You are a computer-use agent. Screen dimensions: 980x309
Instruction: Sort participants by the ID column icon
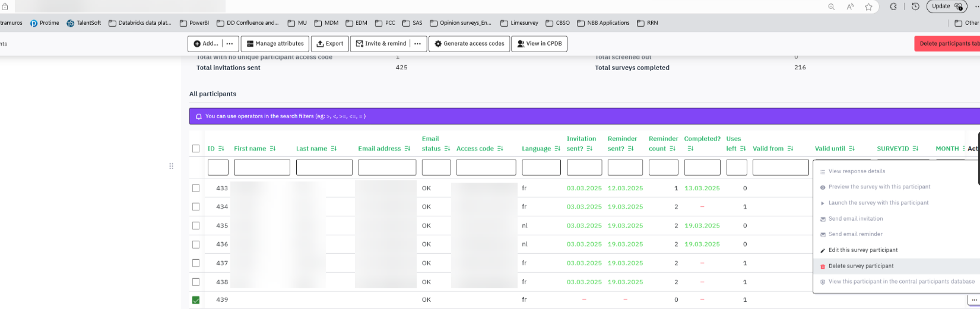[x=221, y=149]
